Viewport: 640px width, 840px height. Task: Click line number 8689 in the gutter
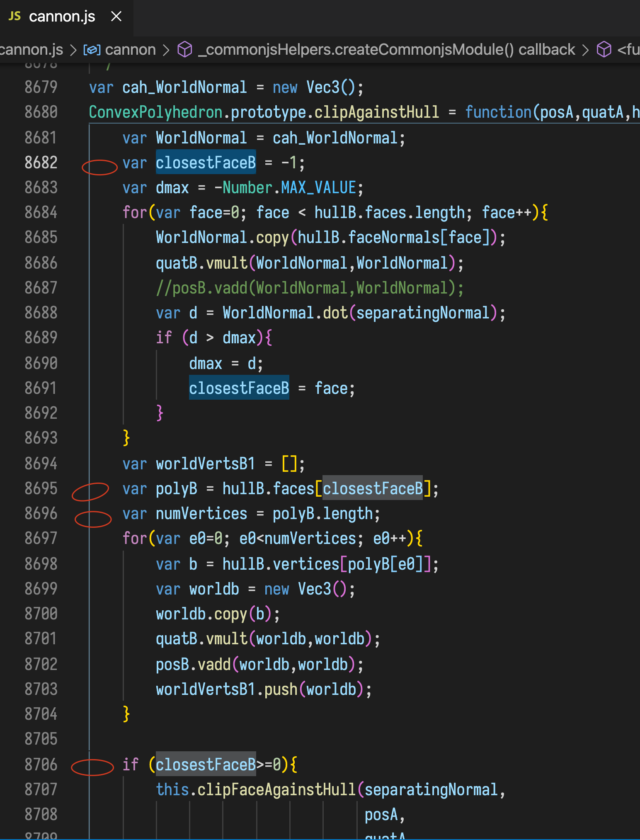pos(41,338)
